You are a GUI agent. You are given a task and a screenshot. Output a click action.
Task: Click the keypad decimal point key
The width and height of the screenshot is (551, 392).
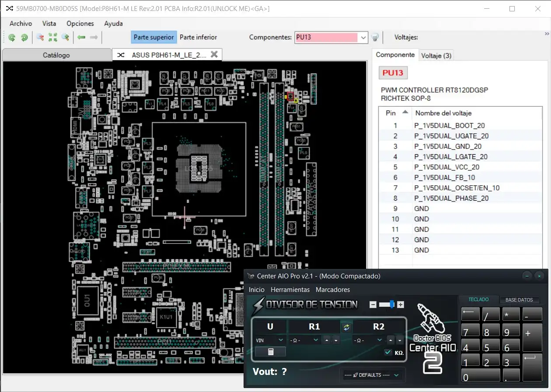click(511, 375)
